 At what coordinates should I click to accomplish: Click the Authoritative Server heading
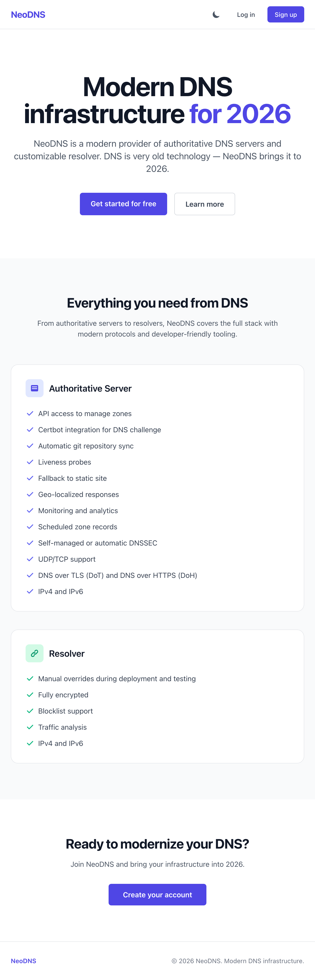90,388
